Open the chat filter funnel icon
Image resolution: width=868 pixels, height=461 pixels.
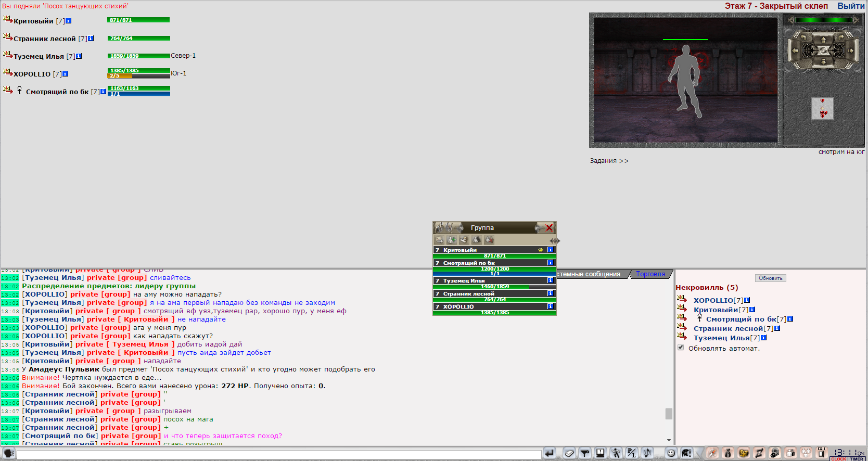coord(585,453)
